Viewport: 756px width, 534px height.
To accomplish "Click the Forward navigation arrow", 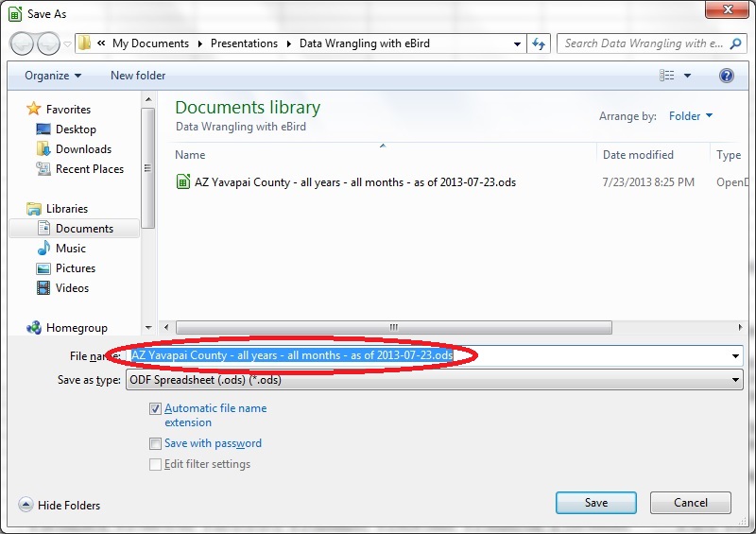I will [49, 43].
